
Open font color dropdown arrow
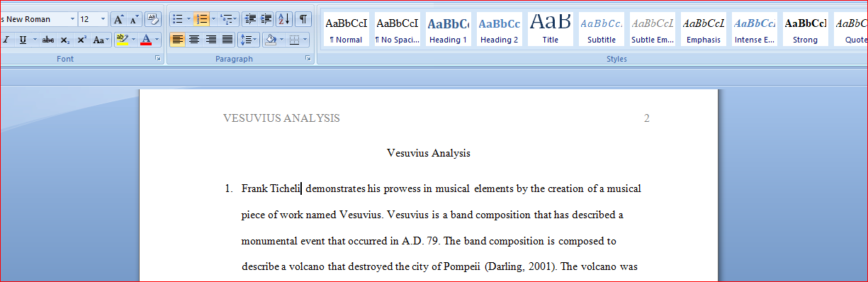coord(157,40)
